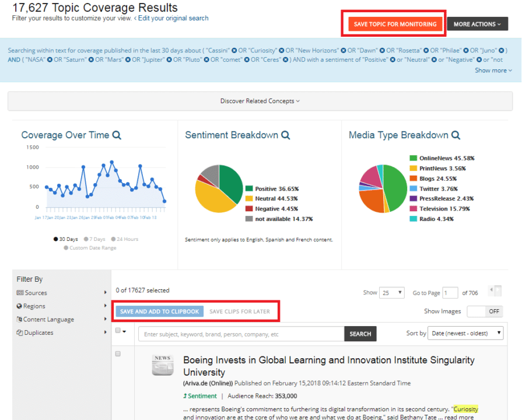Screen dimensions: 522x420
Task: Remove the "Saturn" search term
Action: [91, 60]
